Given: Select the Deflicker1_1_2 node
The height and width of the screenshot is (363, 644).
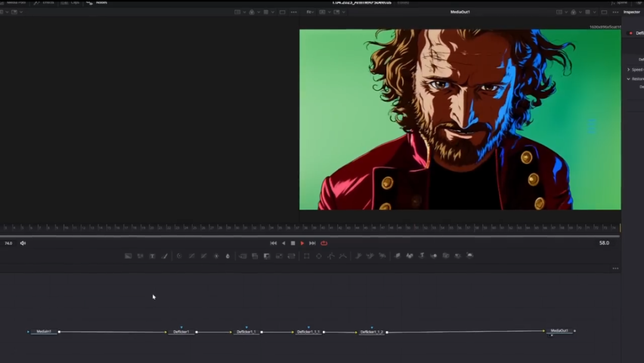Looking at the screenshot, I should [x=371, y=332].
